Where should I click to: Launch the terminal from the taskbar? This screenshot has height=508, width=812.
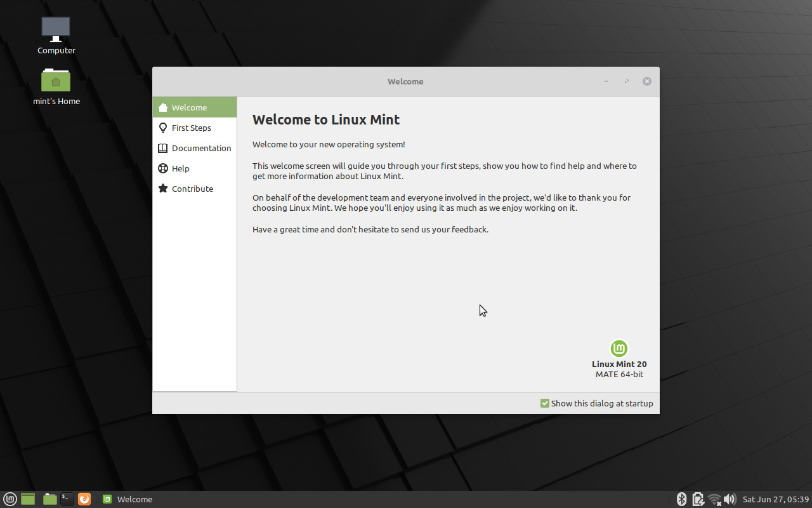coord(67,499)
